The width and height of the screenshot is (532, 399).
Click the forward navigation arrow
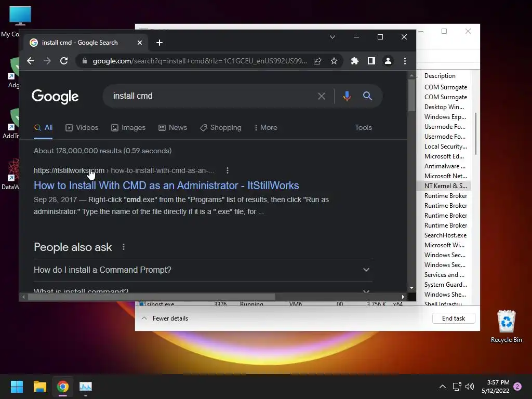pos(47,61)
